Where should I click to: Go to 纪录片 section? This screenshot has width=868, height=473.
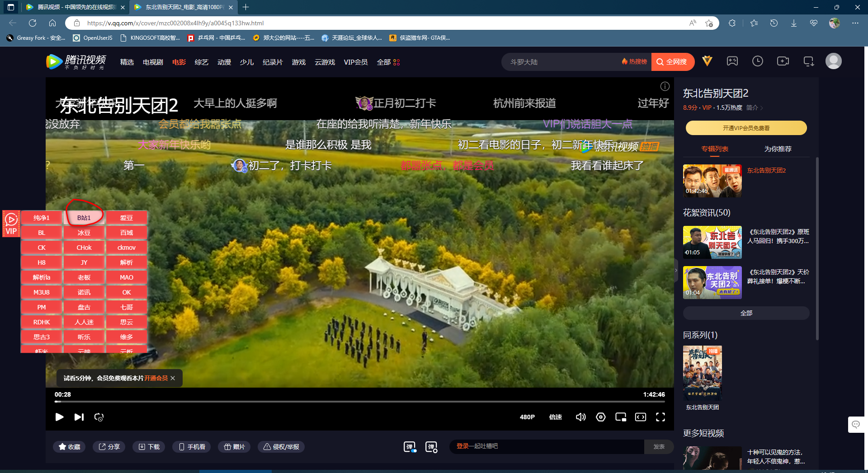coord(273,62)
